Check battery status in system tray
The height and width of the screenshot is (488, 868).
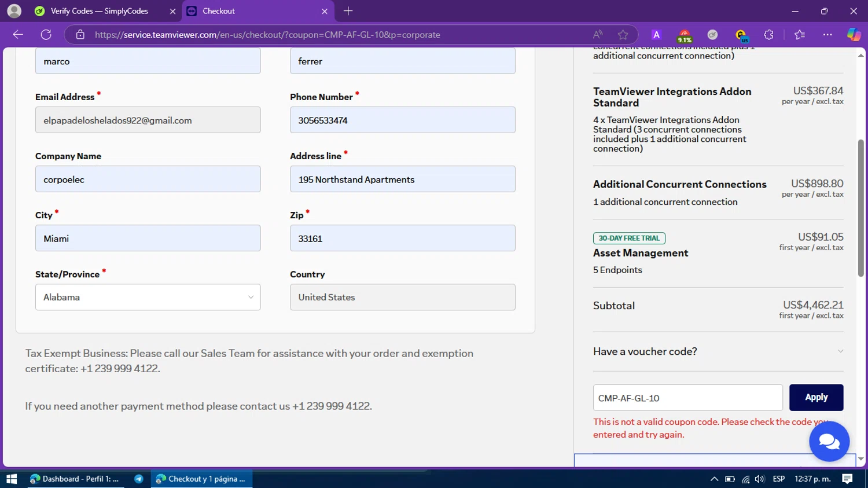(x=730, y=479)
